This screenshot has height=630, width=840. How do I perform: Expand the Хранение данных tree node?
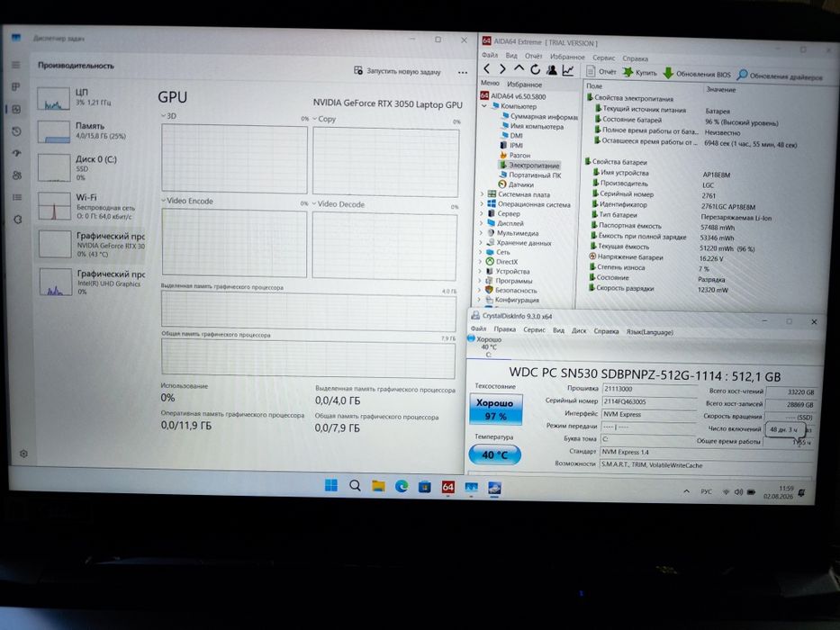point(480,242)
